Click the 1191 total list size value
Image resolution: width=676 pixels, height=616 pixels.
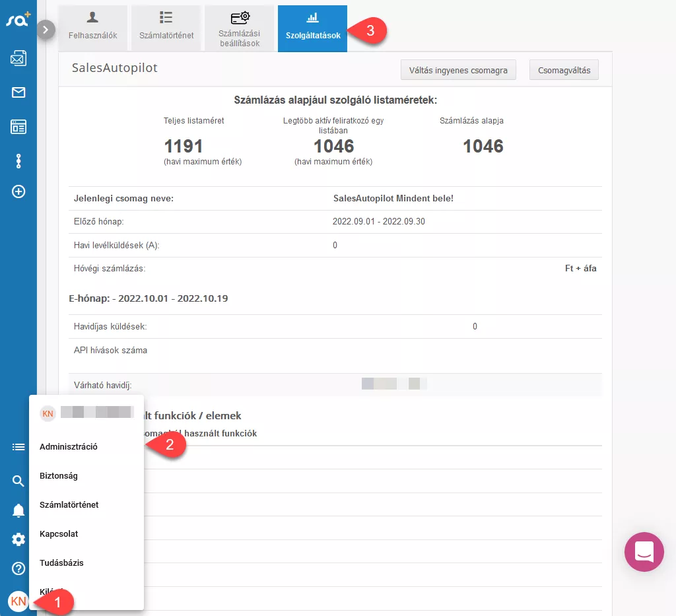point(184,146)
